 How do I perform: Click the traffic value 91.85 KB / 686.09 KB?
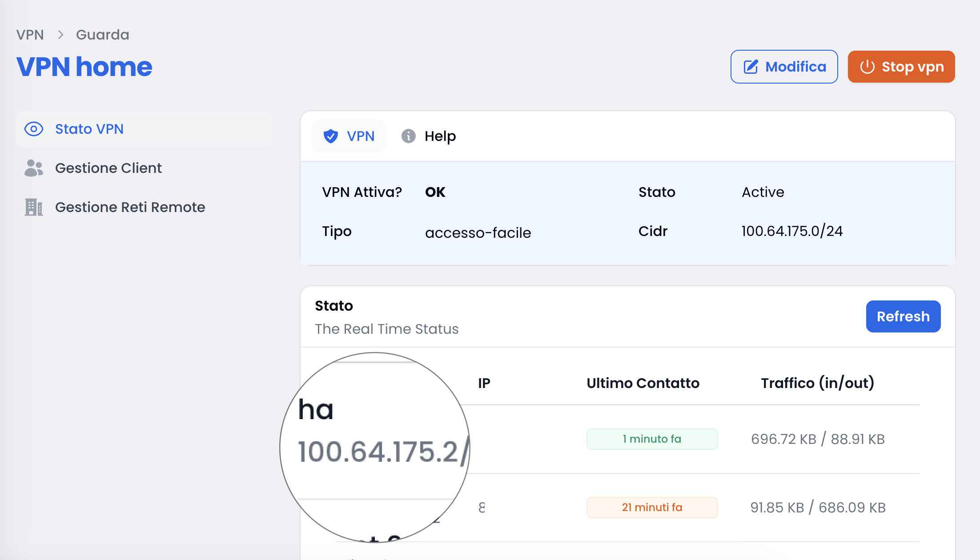[x=818, y=508]
